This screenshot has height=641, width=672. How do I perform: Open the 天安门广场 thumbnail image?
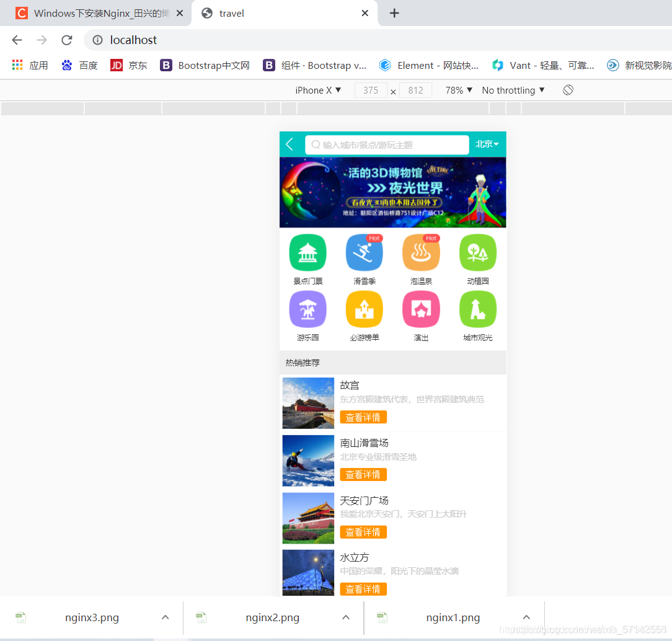(x=308, y=518)
